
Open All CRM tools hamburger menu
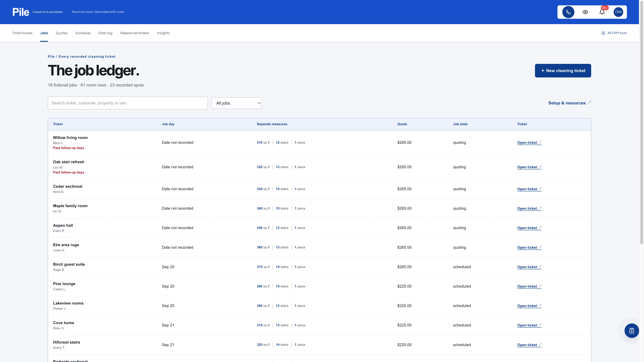(614, 33)
